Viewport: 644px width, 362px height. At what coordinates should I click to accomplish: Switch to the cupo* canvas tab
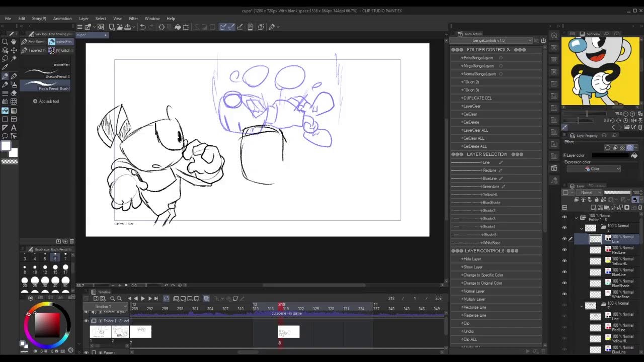point(92,35)
